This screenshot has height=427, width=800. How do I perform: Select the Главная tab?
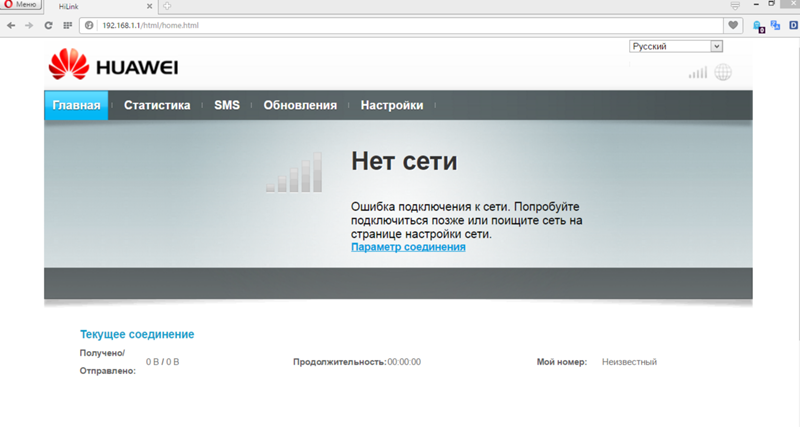(x=76, y=105)
